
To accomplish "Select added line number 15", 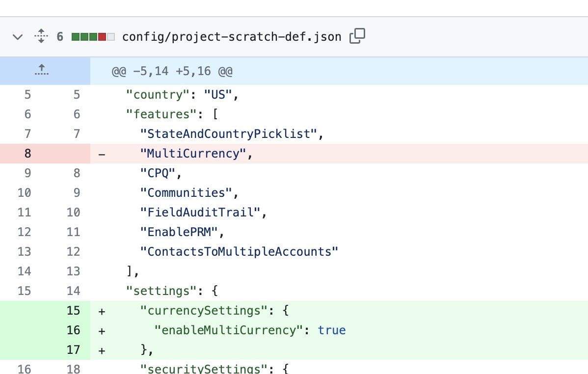I will 74,311.
